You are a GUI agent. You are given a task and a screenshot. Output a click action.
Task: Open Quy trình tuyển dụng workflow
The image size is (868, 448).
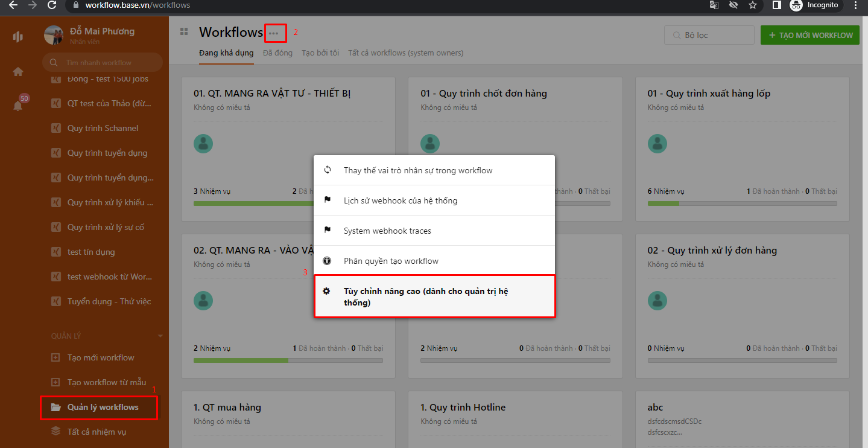(107, 153)
